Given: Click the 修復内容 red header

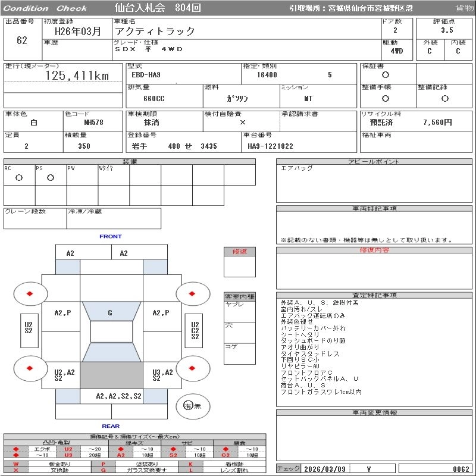Looking at the screenshot, I should pos(375,250).
